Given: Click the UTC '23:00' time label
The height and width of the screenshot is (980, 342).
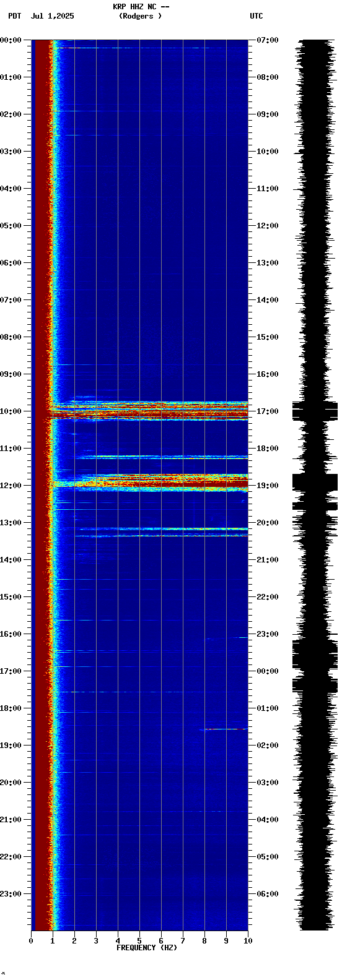Looking at the screenshot, I should pos(267,634).
